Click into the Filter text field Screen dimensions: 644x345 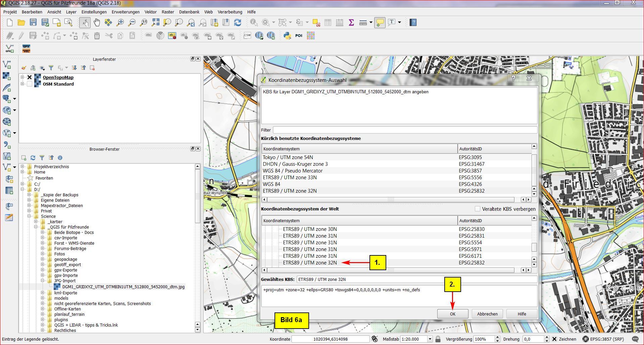tap(405, 130)
